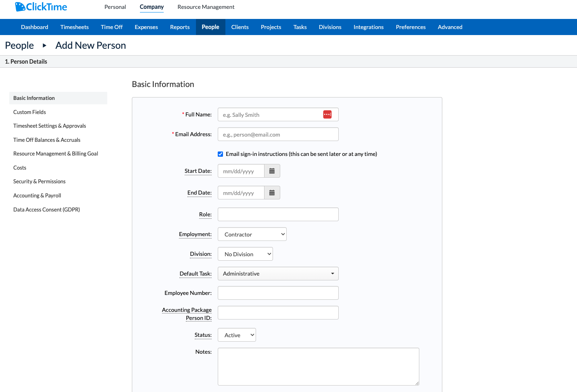Open the Timesheets tab
577x392 pixels.
coord(75,27)
